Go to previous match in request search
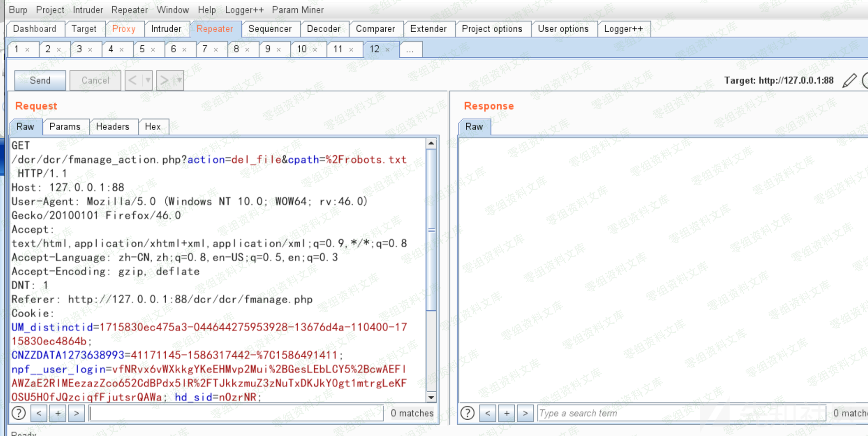 coord(39,413)
